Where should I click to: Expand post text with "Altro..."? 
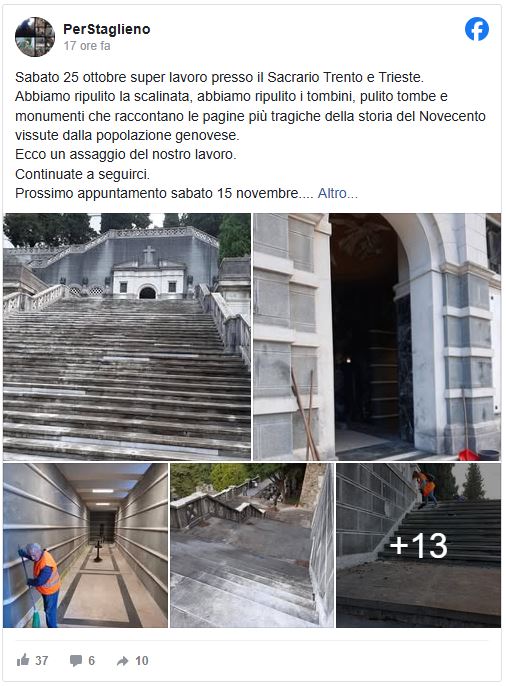(x=338, y=193)
